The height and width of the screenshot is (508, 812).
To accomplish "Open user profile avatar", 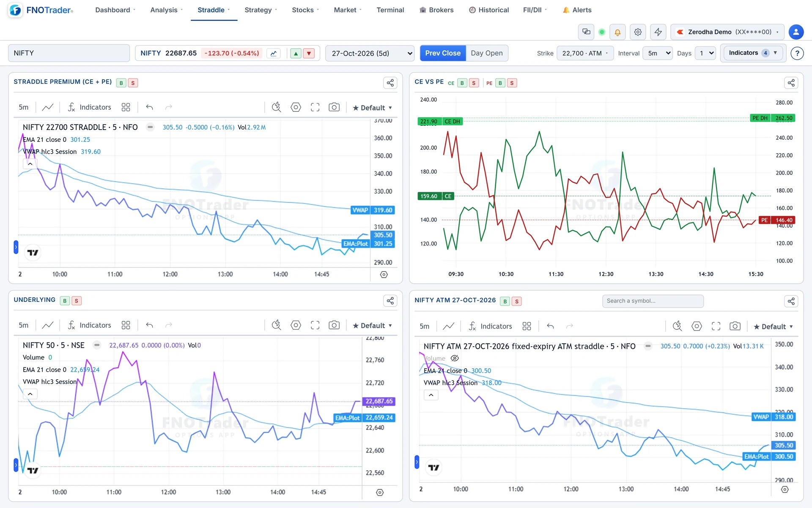I will [x=796, y=32].
